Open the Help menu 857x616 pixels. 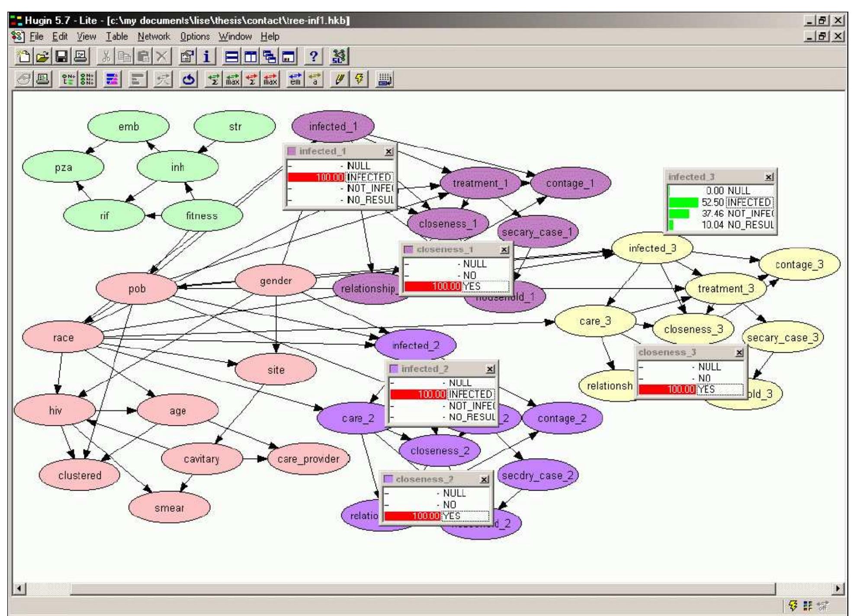(x=270, y=37)
